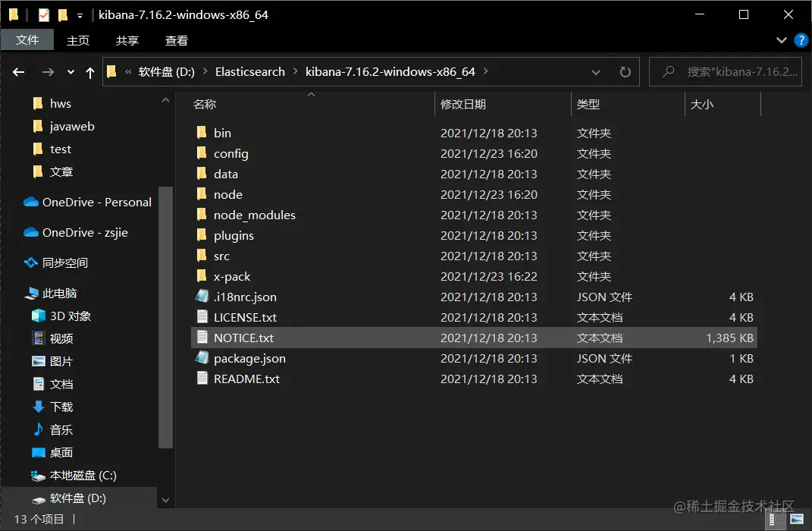Select the README.txt file icon
Screen dimensions: 812x531
(202, 379)
